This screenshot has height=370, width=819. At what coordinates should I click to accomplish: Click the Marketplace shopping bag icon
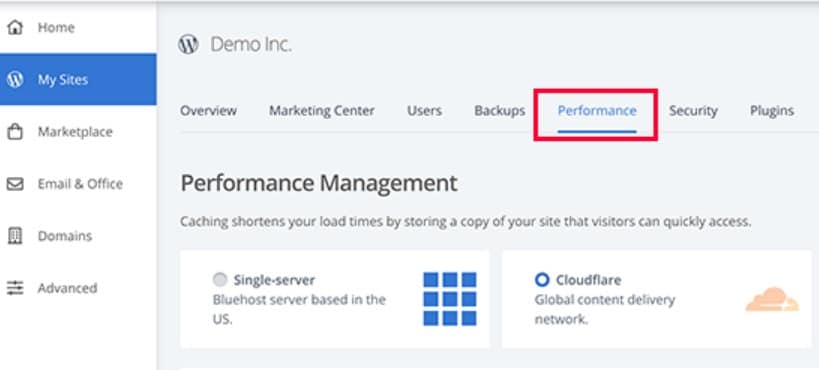click(x=15, y=132)
